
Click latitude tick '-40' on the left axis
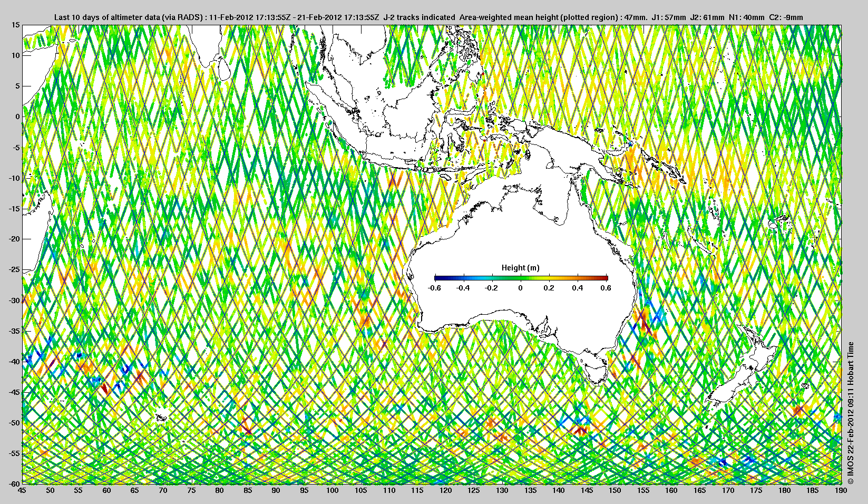pos(14,361)
